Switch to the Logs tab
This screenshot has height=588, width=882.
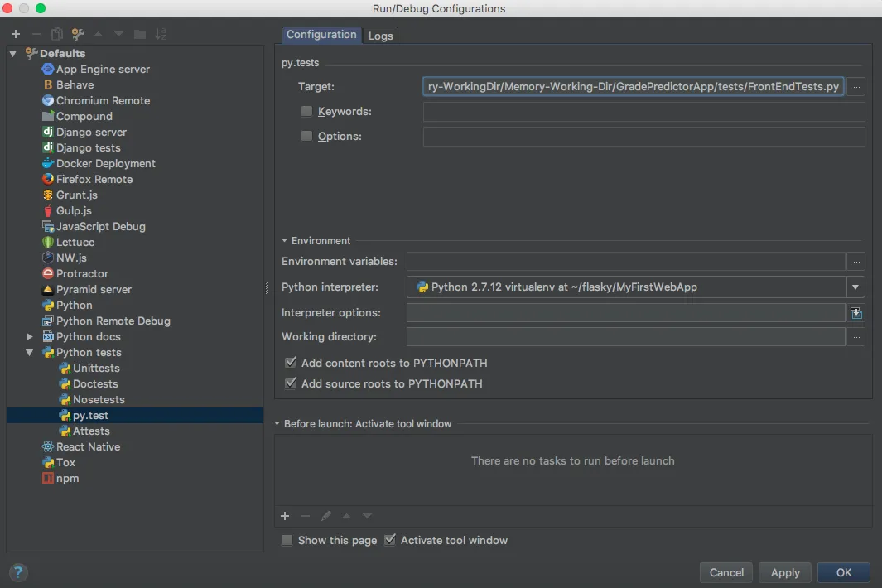381,36
